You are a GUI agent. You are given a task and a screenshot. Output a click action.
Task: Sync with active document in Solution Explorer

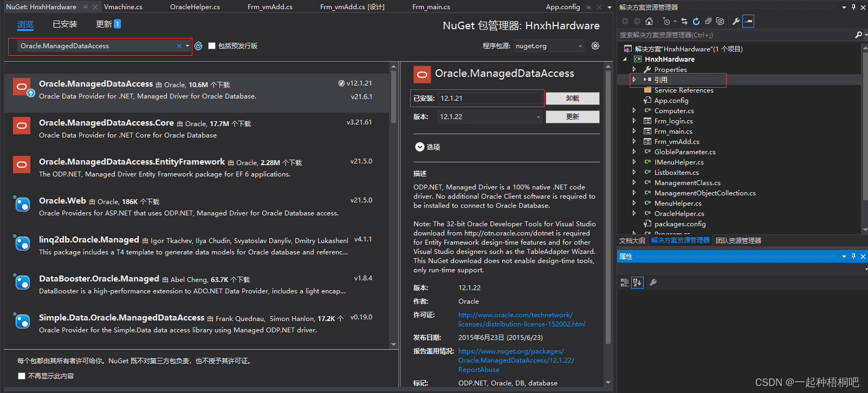point(684,21)
